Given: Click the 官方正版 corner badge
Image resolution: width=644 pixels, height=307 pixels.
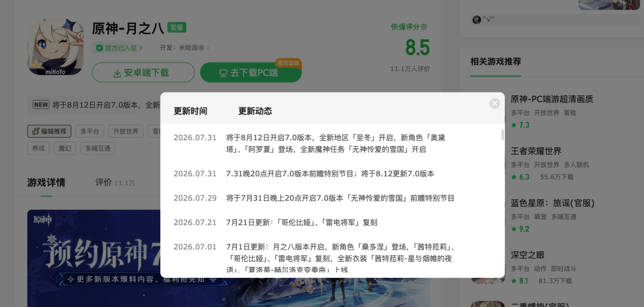Looking at the screenshot, I should [x=289, y=63].
